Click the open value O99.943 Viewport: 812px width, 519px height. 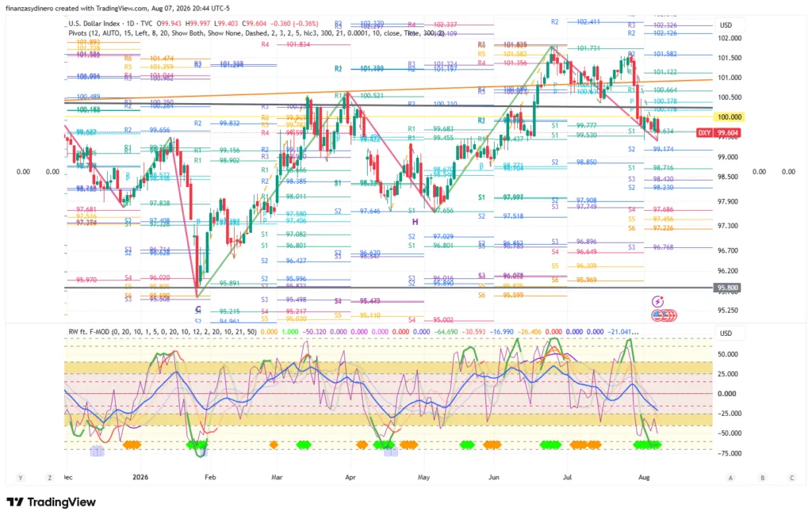coord(170,24)
